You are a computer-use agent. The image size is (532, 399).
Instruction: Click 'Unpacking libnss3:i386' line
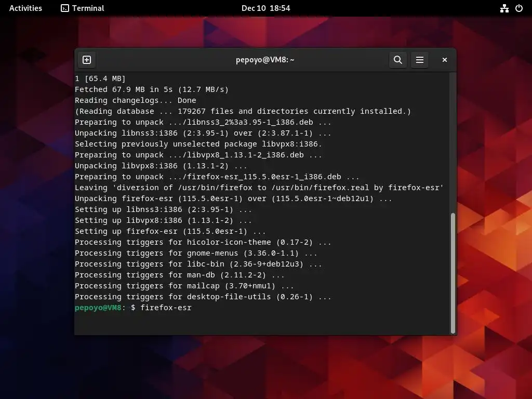tap(203, 134)
